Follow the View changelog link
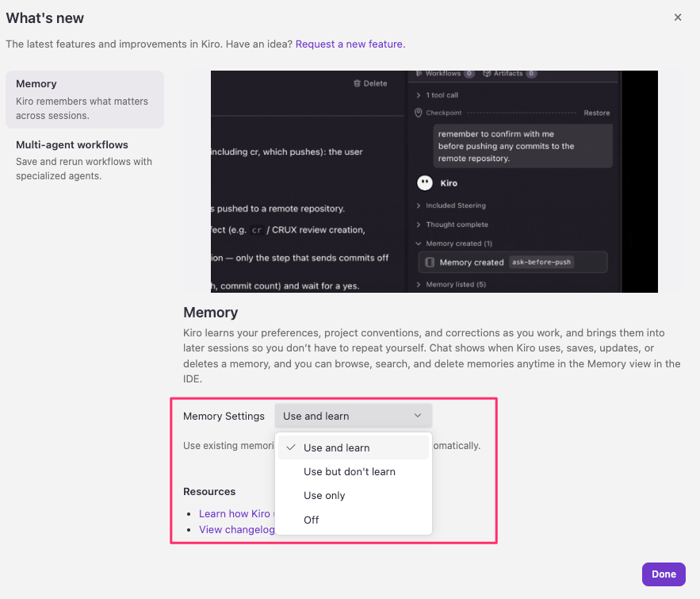 236,529
